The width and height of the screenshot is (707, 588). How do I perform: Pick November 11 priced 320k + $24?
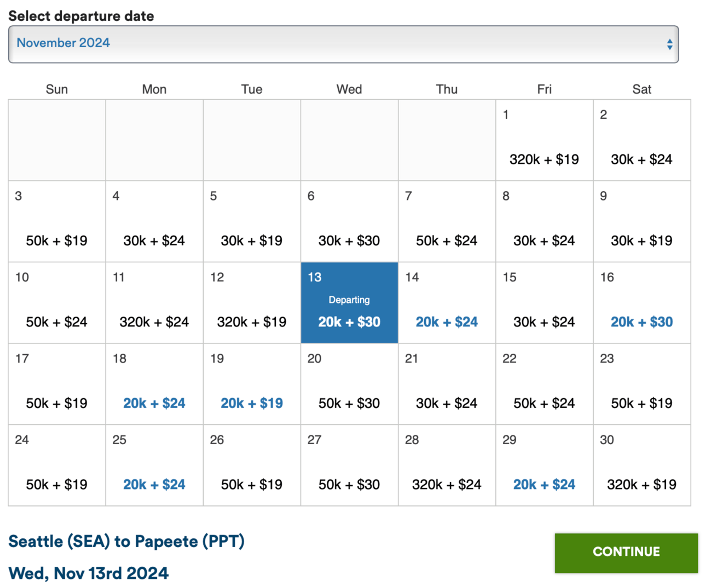(x=154, y=302)
